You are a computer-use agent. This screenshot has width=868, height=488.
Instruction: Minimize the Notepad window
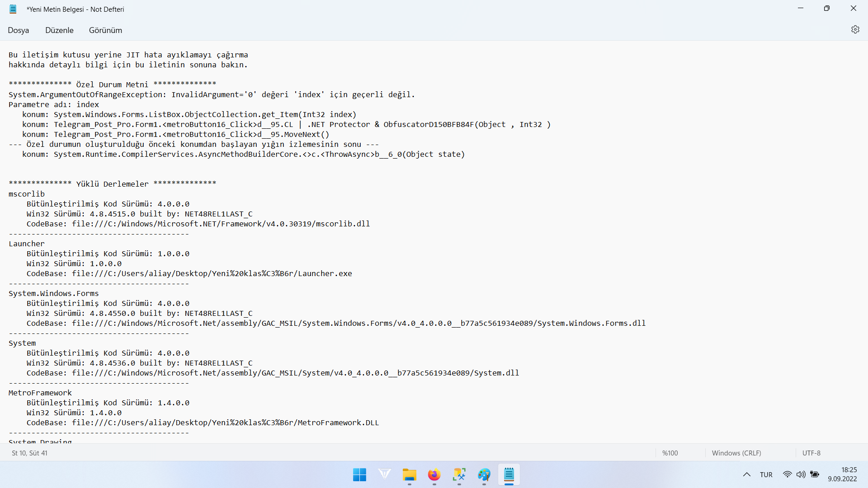pyautogui.click(x=801, y=8)
